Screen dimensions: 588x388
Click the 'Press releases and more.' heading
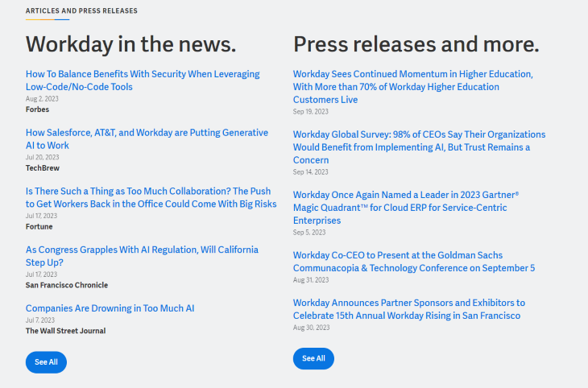[x=416, y=43]
